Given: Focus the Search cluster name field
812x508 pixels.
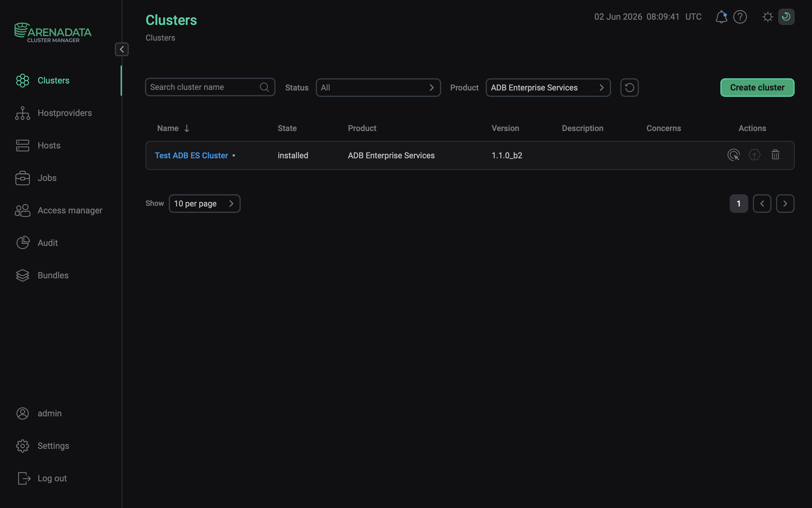Looking at the screenshot, I should click(x=210, y=87).
